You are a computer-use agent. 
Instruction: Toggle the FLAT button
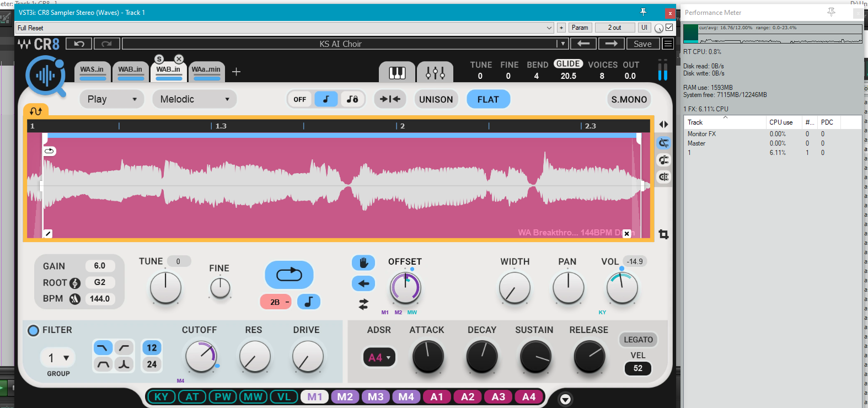488,99
